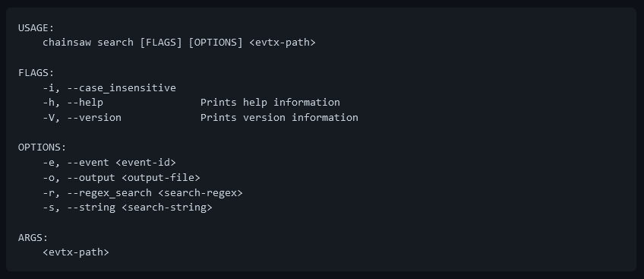Click the --regex_search option text
Image resolution: width=644 pixels, height=279 pixels.
(x=109, y=192)
